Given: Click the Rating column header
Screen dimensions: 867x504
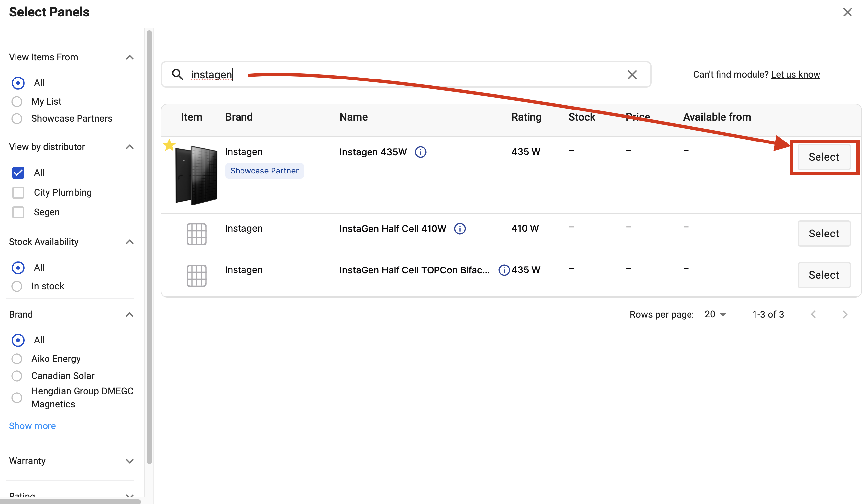Looking at the screenshot, I should point(526,117).
